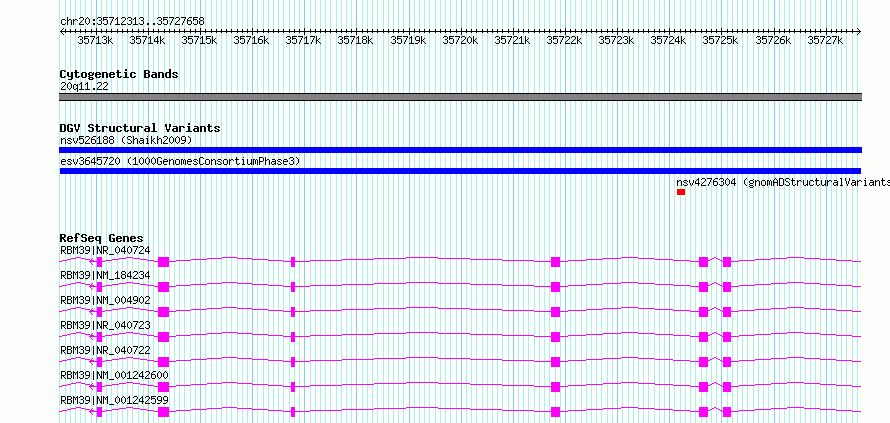Select the RBM39|NR_040722 transcript label

coord(105,350)
